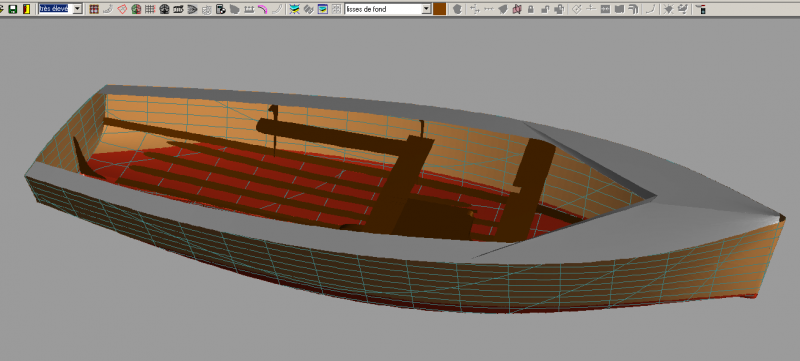Click the green and red hull sphere icon

[136, 9]
